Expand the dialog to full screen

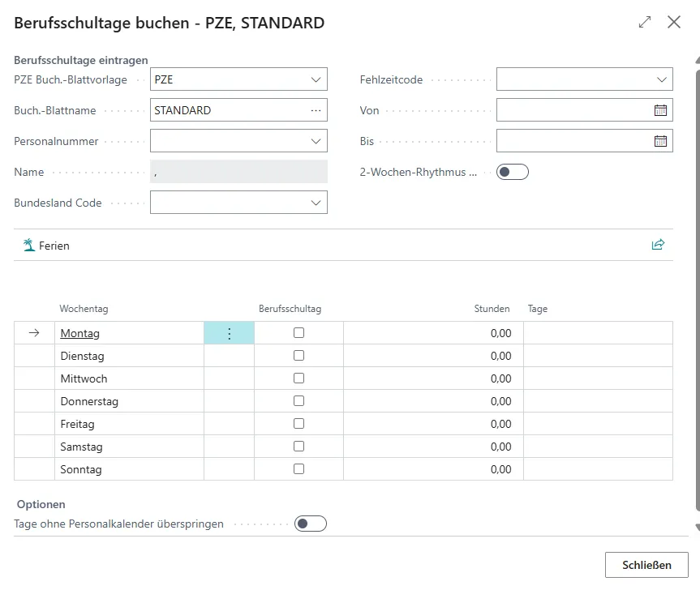point(644,23)
